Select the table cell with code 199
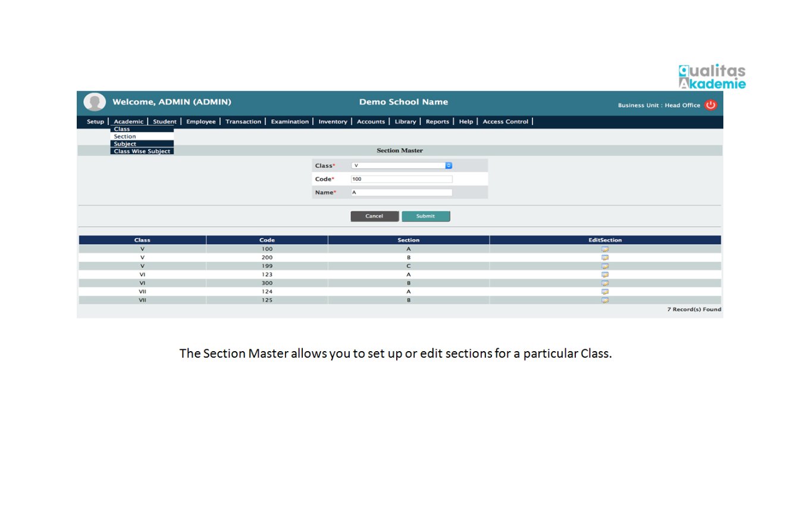 (x=267, y=266)
